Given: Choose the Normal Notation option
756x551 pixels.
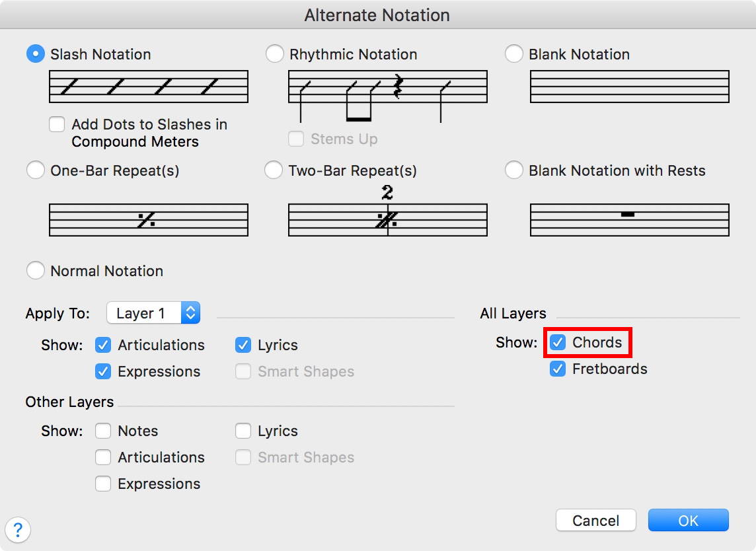Looking at the screenshot, I should pyautogui.click(x=36, y=271).
